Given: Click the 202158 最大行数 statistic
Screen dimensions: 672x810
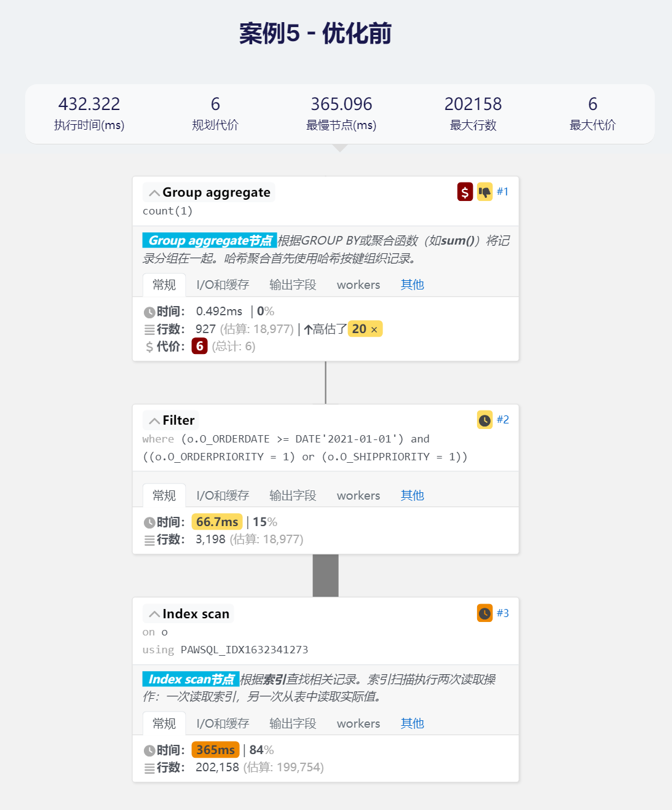Looking at the screenshot, I should tap(473, 114).
